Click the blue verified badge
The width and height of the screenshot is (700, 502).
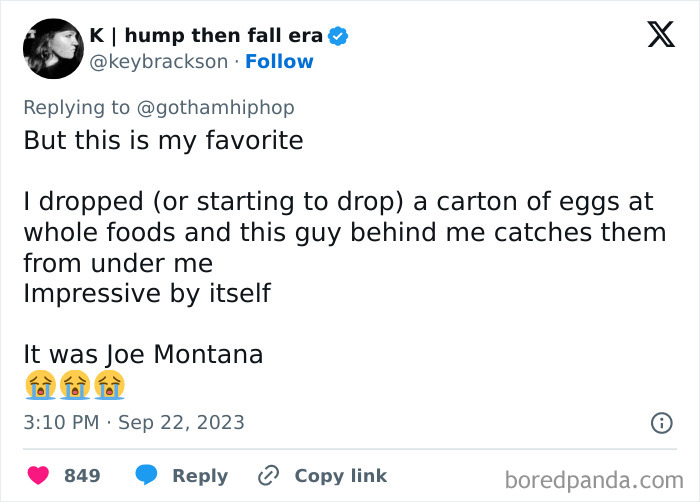[339, 36]
